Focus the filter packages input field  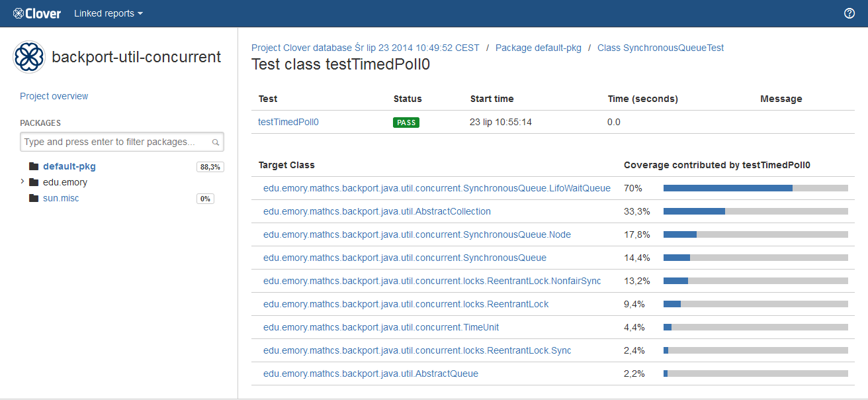[116, 142]
